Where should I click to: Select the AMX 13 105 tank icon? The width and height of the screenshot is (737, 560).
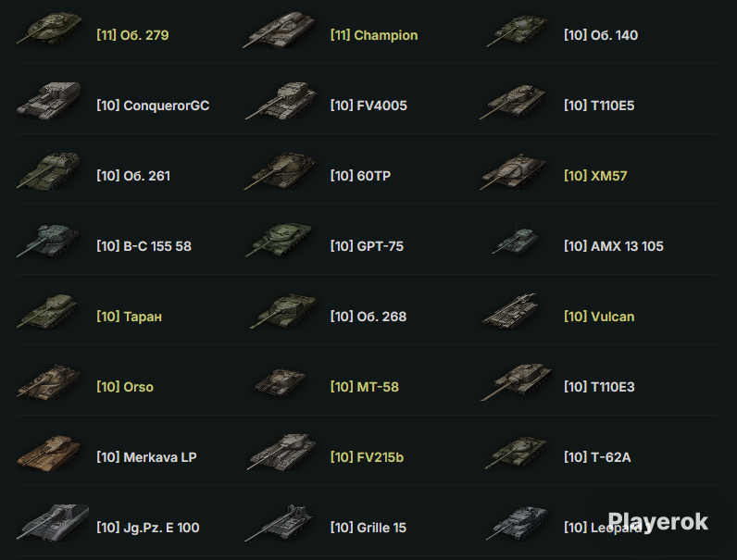point(515,241)
